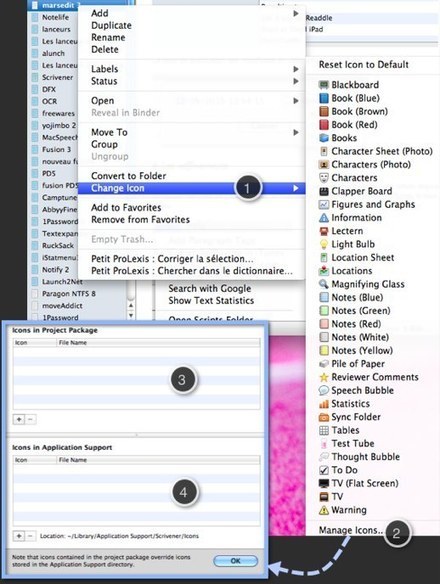Choose the Notes (White) icon

[x=354, y=337]
